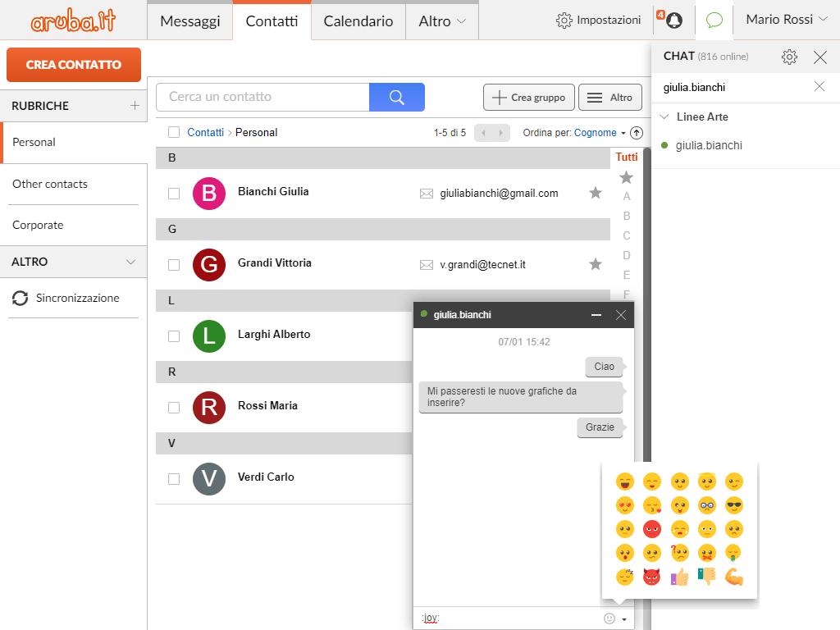840x630 pixels.
Task: Select the thumbs up emoji
Action: 679,577
